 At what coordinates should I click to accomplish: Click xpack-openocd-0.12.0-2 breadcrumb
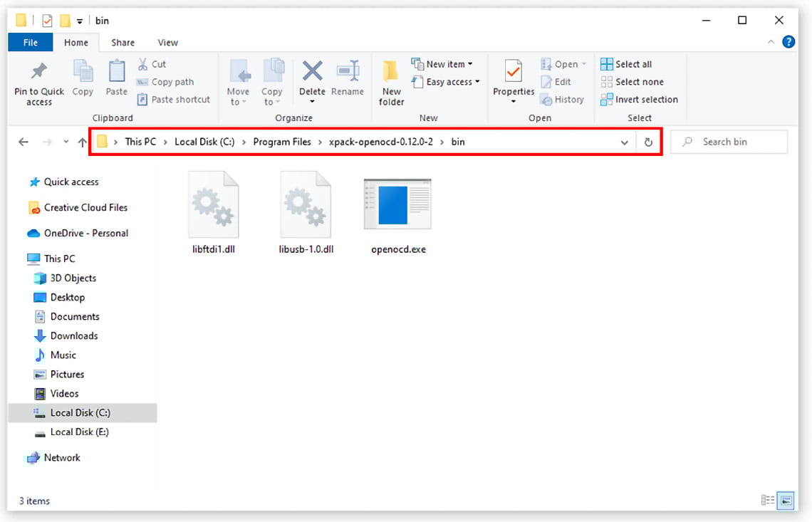click(380, 142)
